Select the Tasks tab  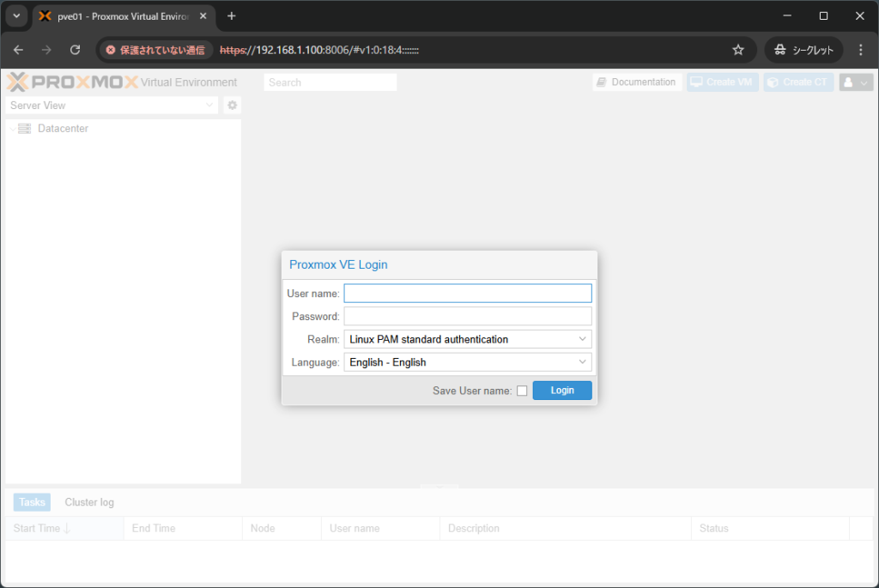pyautogui.click(x=31, y=502)
